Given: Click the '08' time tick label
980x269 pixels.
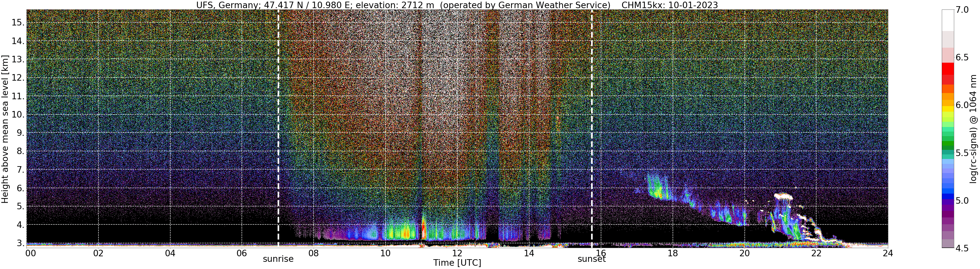Looking at the screenshot, I should pyautogui.click(x=313, y=253).
